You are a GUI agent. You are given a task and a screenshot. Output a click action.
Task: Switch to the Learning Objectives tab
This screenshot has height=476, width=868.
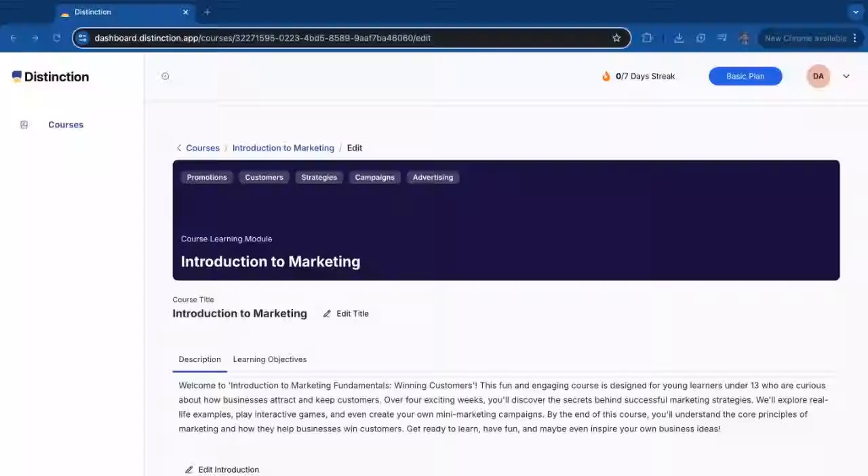tap(270, 359)
